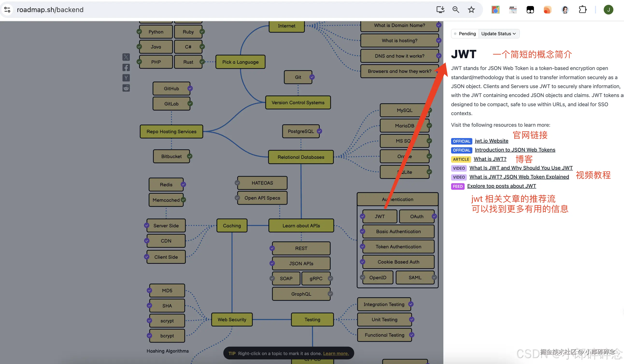Click the site information icon beside the URL
The image size is (624, 364).
pos(7,10)
